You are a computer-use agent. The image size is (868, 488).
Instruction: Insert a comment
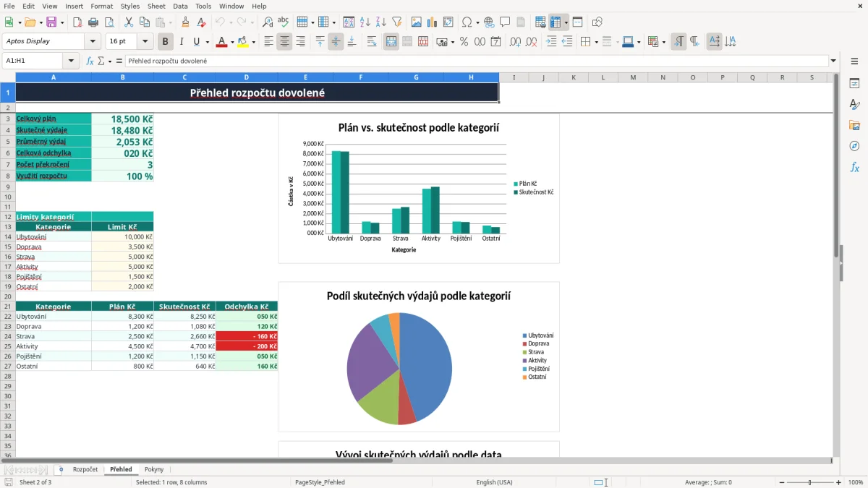click(x=505, y=22)
